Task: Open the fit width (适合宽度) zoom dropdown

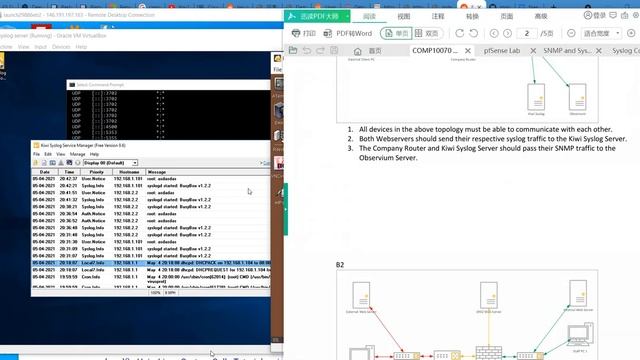Action: (x=602, y=33)
